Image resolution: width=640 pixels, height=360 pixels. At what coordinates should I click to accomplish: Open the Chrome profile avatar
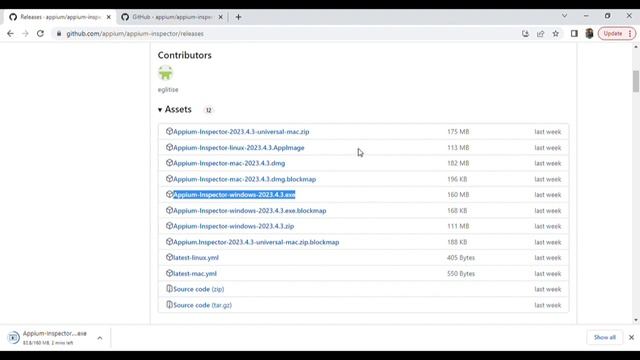[x=589, y=33]
